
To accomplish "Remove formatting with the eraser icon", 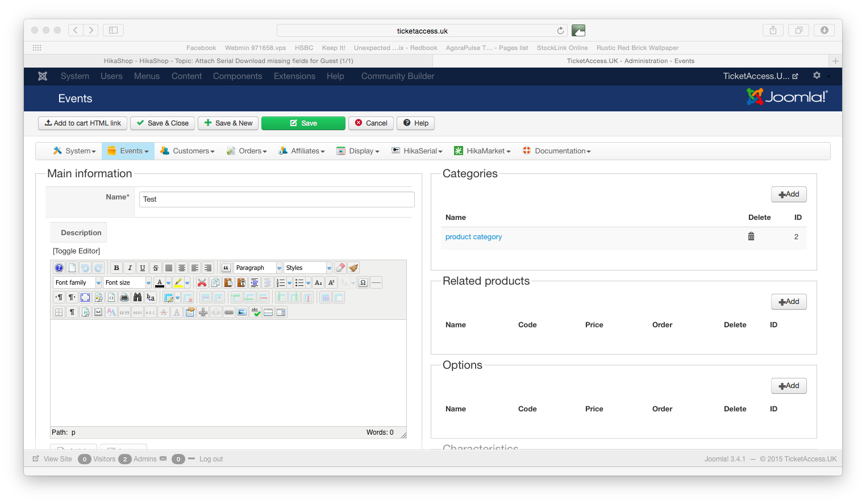I will [340, 268].
